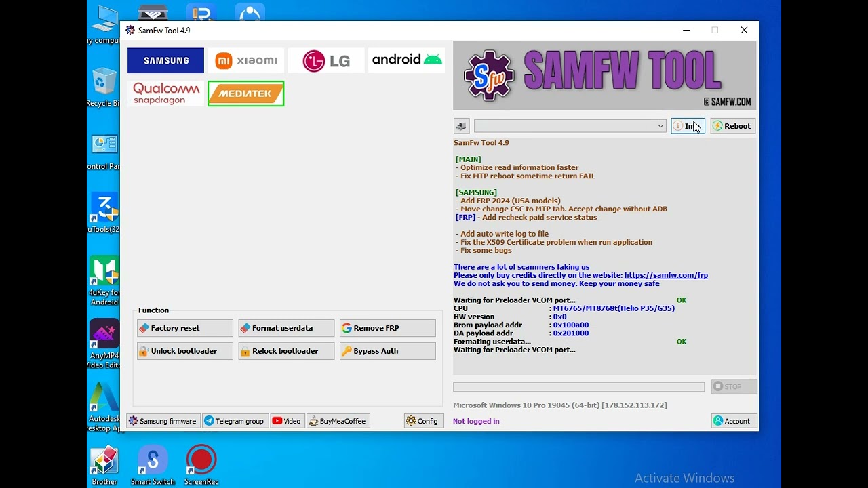868x488 pixels.
Task: Switch to the Xiaomi tab
Action: click(245, 60)
